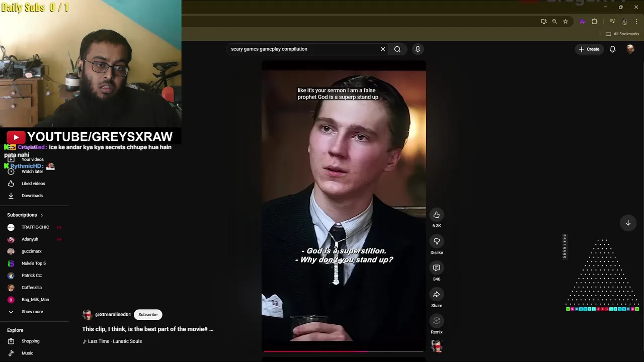Open the Chrome three-dot menu
Image resolution: width=644 pixels, height=362 pixels.
[636, 22]
